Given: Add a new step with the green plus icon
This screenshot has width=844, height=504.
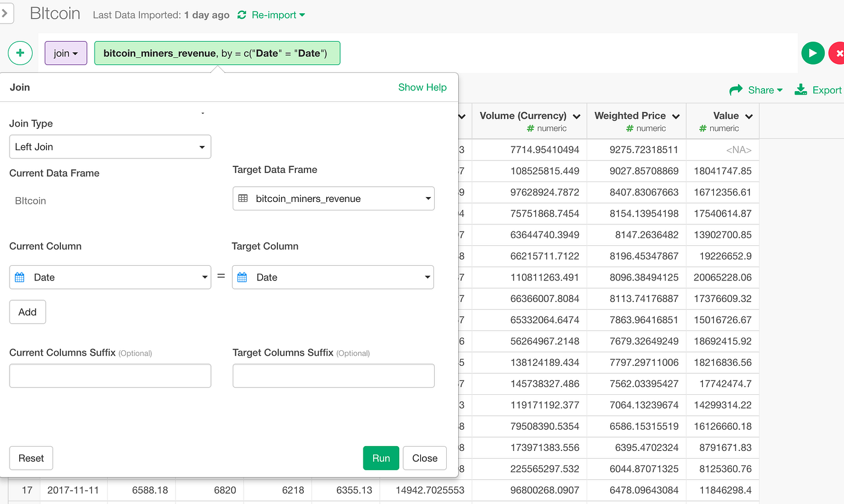Looking at the screenshot, I should (x=20, y=53).
